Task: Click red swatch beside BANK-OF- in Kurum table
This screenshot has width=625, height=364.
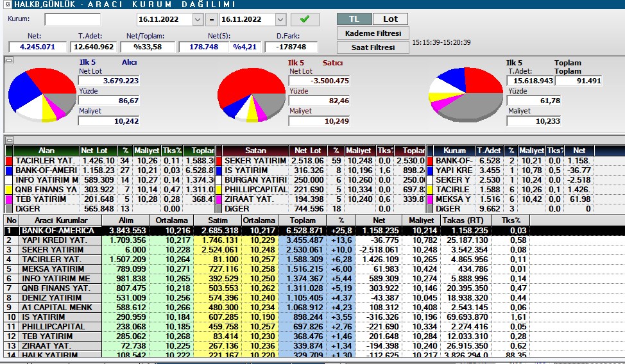Action: point(430,160)
